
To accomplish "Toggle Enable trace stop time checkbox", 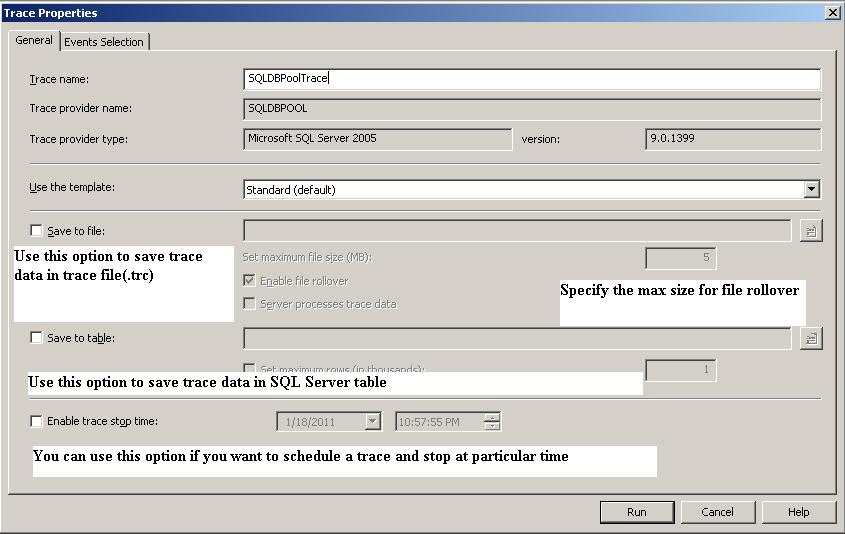I will pos(37,421).
